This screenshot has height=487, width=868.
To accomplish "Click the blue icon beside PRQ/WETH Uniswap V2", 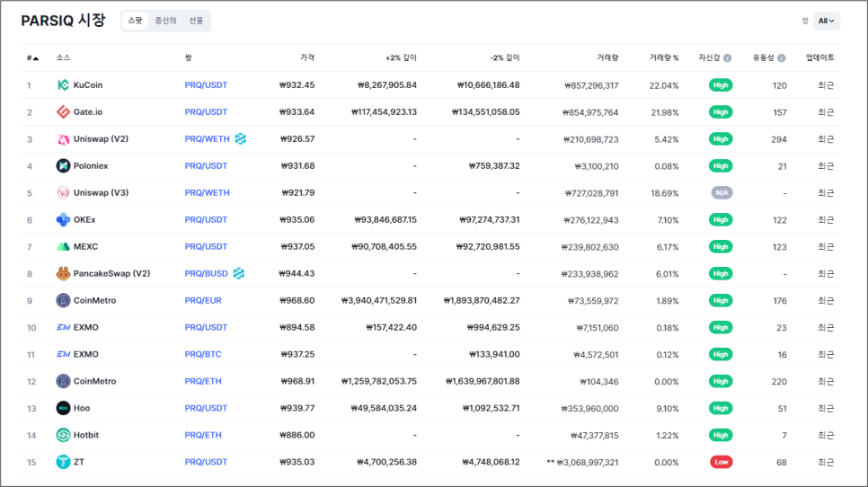I will [240, 139].
